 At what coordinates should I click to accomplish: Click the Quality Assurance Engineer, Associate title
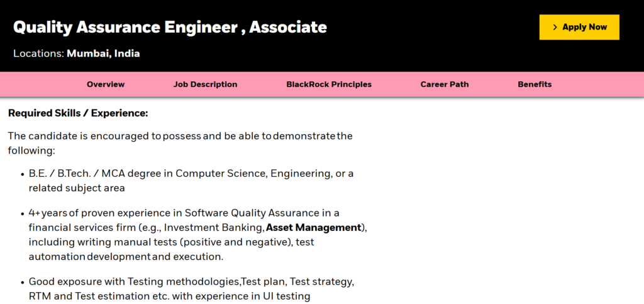point(170,27)
